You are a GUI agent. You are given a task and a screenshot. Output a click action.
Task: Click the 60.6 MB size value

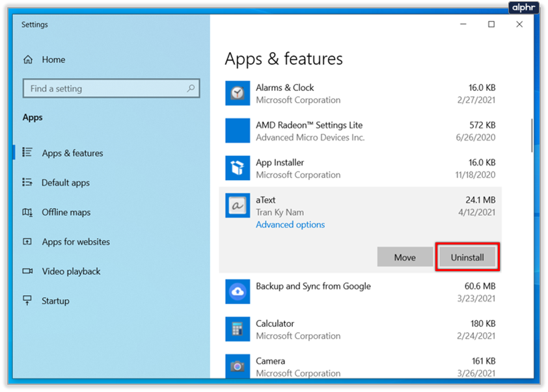(480, 286)
